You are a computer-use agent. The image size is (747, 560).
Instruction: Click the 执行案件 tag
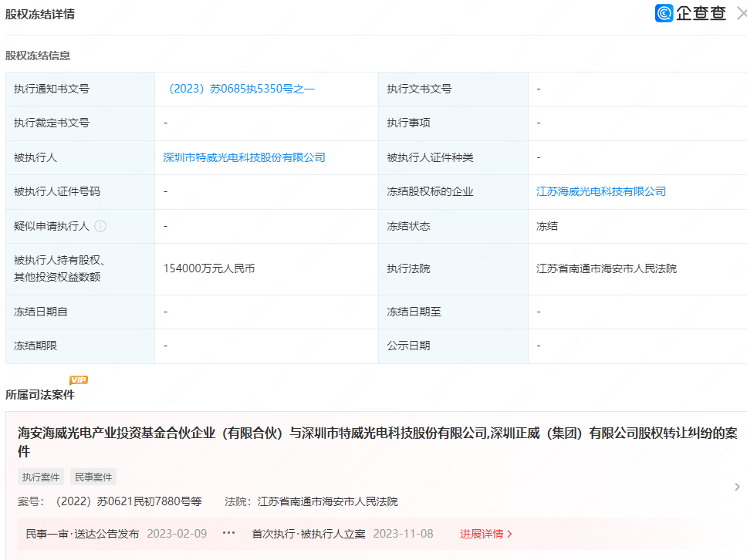point(41,477)
